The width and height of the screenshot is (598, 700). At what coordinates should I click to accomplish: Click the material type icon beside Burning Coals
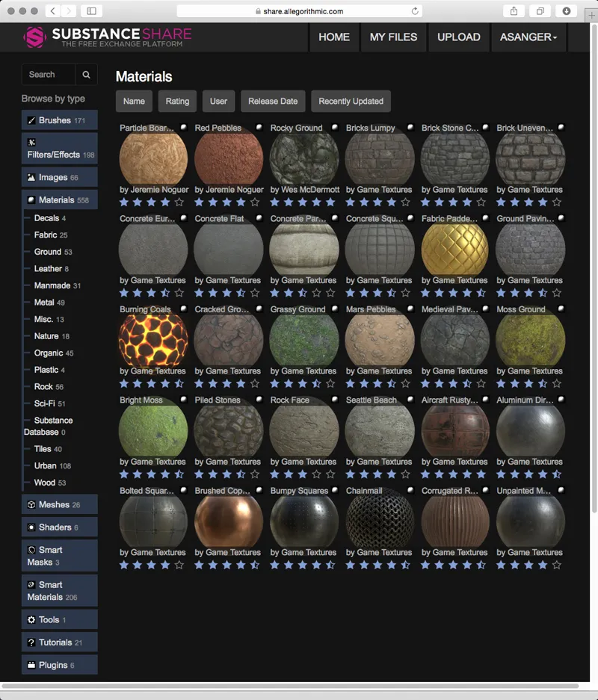coord(183,309)
